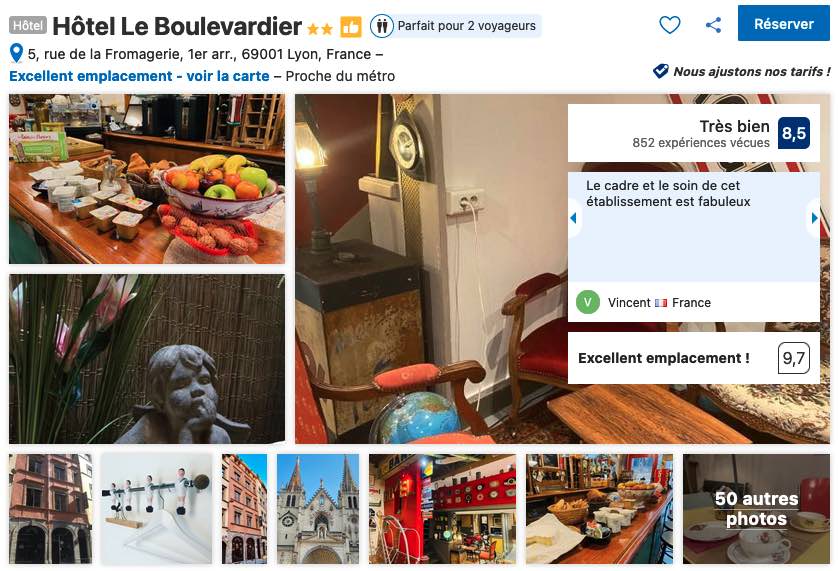838x571 pixels.
Task: Click the price match checkmark tag icon
Action: point(661,71)
